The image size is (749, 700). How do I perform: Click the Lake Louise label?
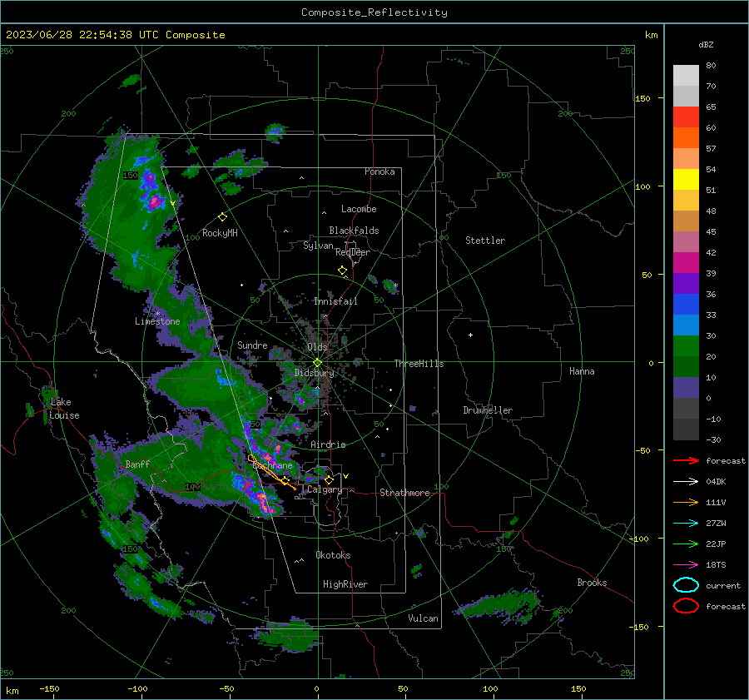point(64,409)
